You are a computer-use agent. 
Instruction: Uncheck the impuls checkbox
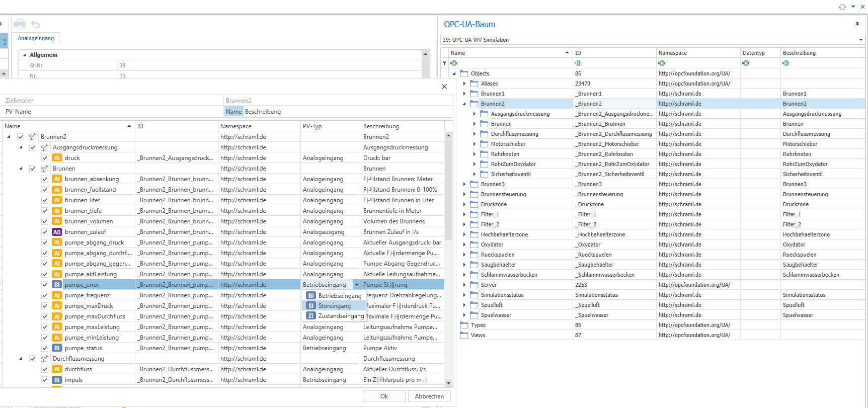[45, 380]
